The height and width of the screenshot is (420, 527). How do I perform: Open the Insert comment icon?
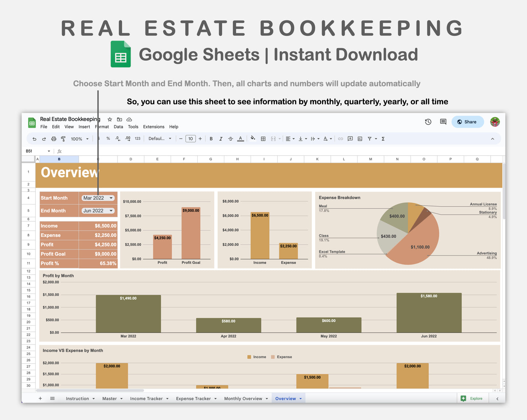350,139
